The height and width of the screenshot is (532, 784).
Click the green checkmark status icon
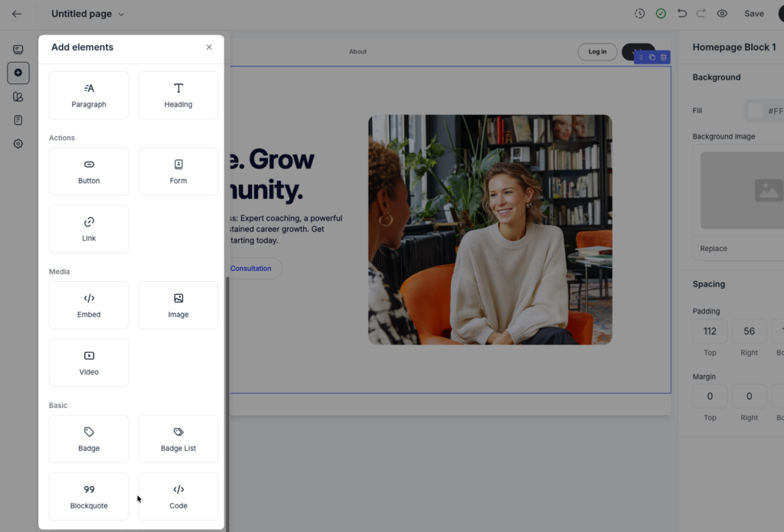coord(661,14)
